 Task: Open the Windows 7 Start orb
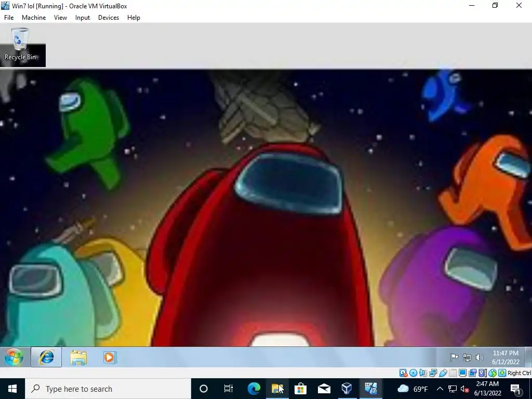coord(14,357)
